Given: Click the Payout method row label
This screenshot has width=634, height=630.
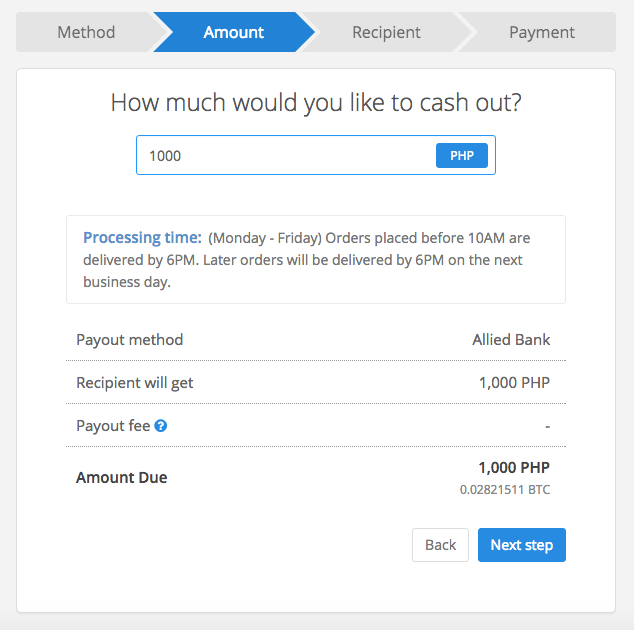Looking at the screenshot, I should (129, 340).
